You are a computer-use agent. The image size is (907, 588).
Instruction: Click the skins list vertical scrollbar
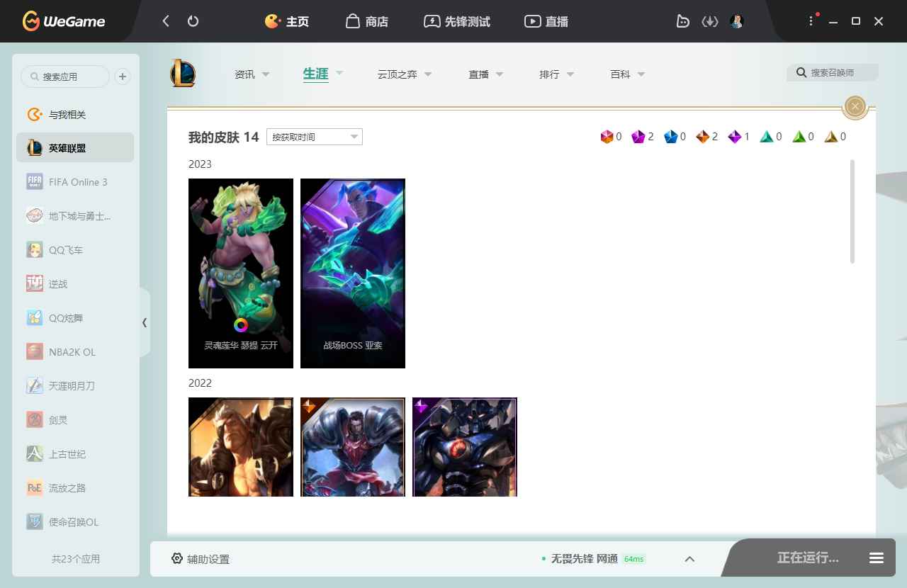tap(852, 211)
